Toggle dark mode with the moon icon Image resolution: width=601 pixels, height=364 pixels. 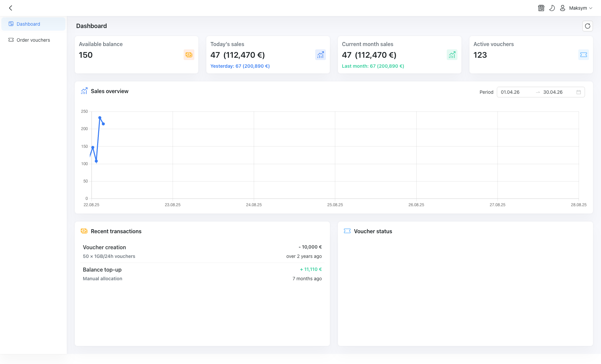552,8
